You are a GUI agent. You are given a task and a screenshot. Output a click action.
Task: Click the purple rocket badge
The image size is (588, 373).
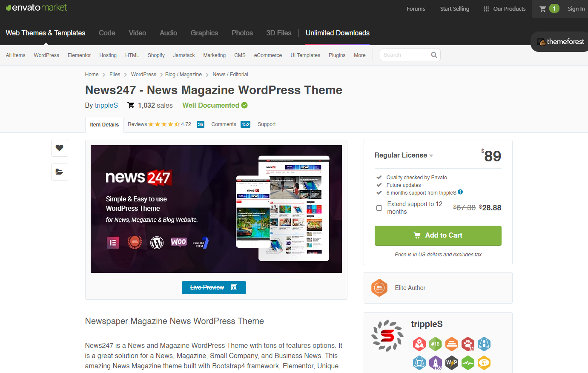[436, 363]
